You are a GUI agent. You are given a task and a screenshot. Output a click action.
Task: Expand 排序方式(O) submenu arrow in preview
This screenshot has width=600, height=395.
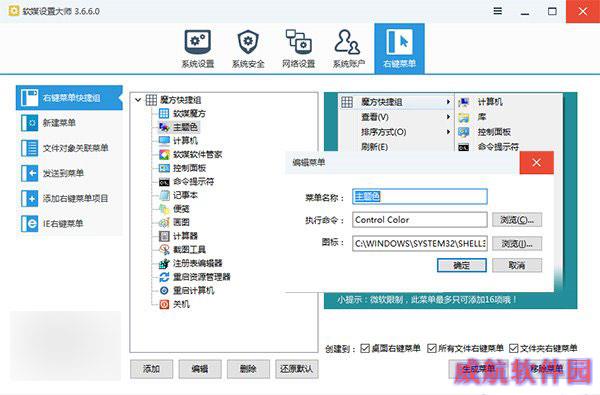pos(448,132)
